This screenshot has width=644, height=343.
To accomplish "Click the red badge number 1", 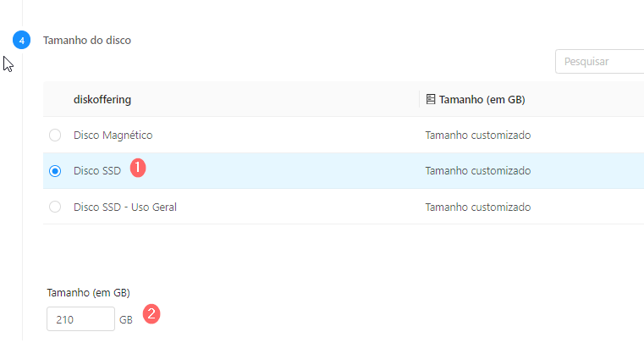I will click(138, 168).
